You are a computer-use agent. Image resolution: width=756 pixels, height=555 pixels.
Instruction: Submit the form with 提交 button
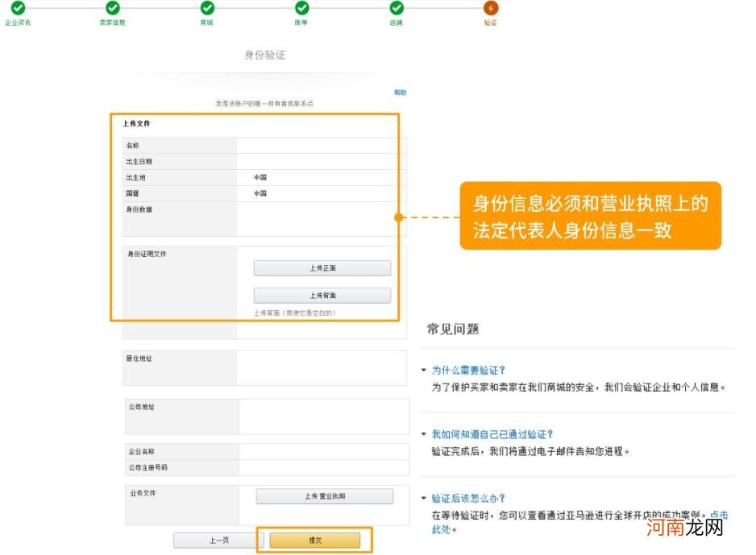pyautogui.click(x=315, y=541)
